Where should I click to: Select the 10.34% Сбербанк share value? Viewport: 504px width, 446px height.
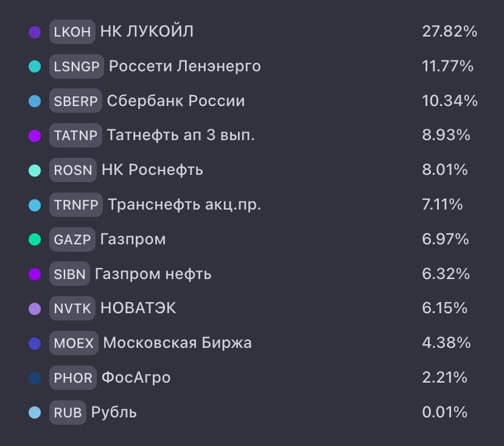[x=449, y=101]
